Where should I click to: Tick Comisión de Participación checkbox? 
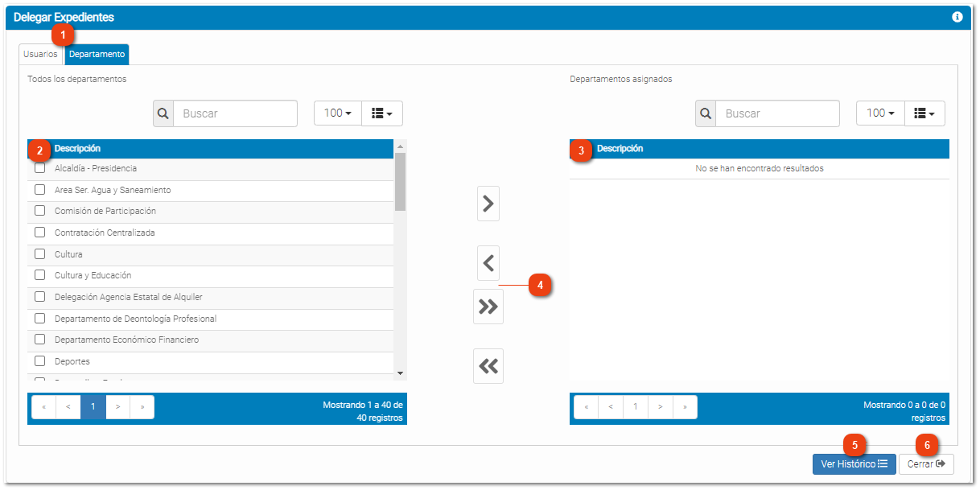tap(39, 211)
